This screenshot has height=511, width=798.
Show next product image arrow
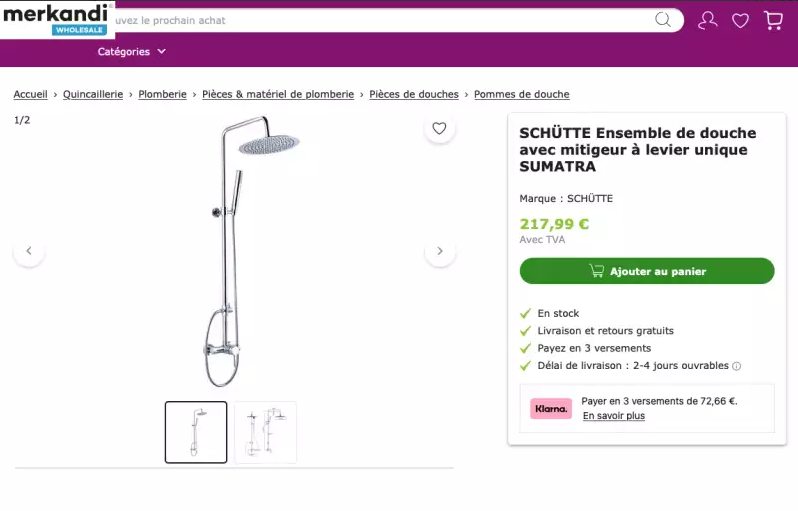click(440, 251)
